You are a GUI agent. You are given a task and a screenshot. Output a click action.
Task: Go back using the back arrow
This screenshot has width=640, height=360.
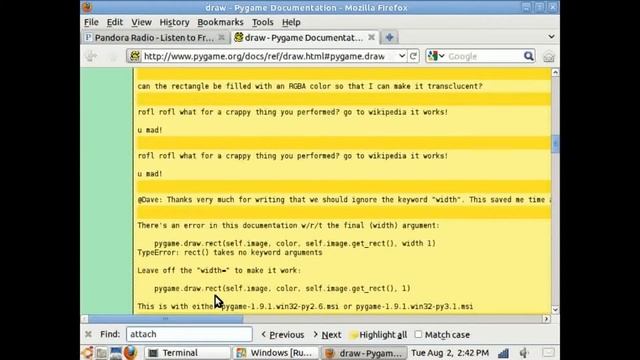(x=91, y=56)
